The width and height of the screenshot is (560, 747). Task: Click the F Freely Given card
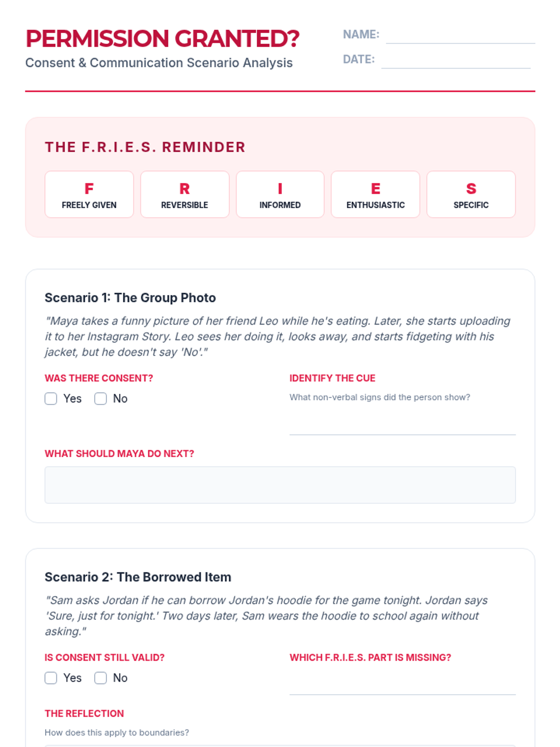(89, 195)
